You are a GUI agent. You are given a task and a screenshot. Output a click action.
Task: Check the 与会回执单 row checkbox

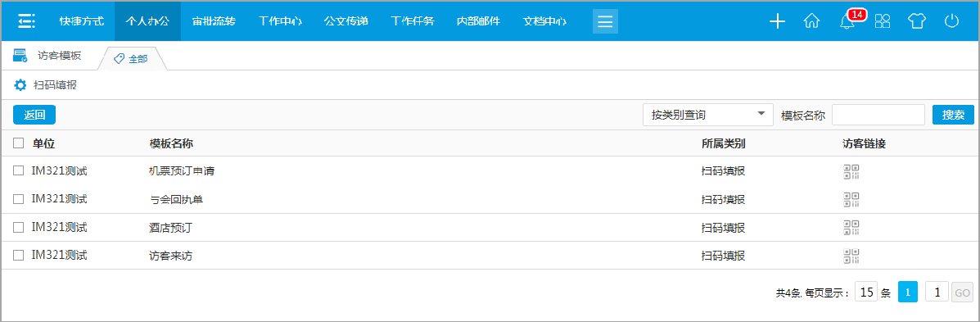[19, 199]
